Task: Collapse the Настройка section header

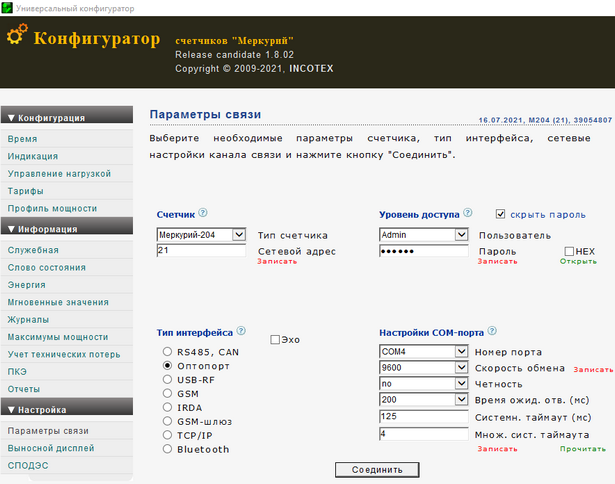Action: click(x=67, y=407)
